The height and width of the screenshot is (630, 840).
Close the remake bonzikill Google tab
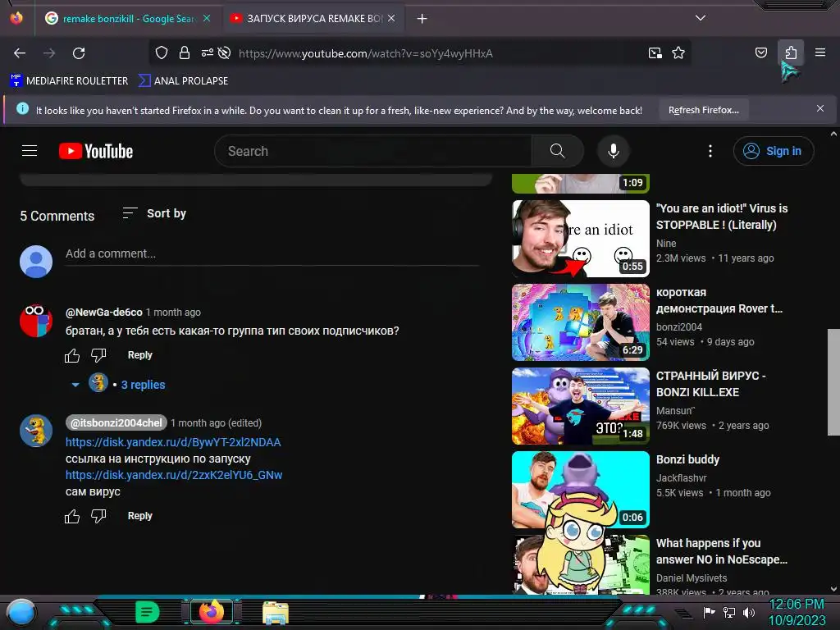(x=207, y=18)
